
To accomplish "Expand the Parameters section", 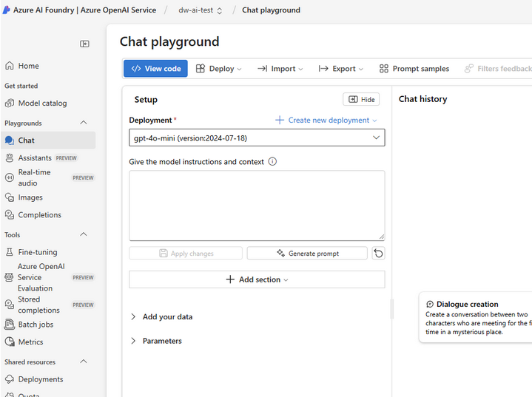I will (x=156, y=341).
